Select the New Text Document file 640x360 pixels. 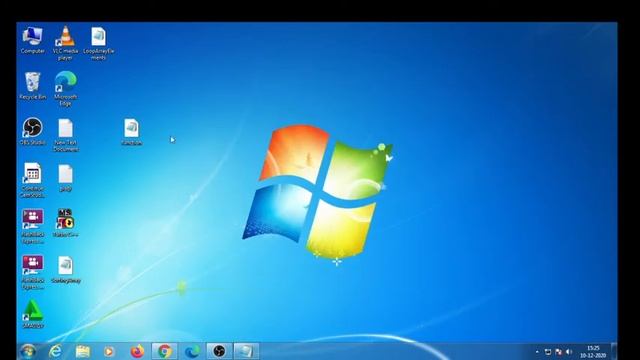click(65, 135)
